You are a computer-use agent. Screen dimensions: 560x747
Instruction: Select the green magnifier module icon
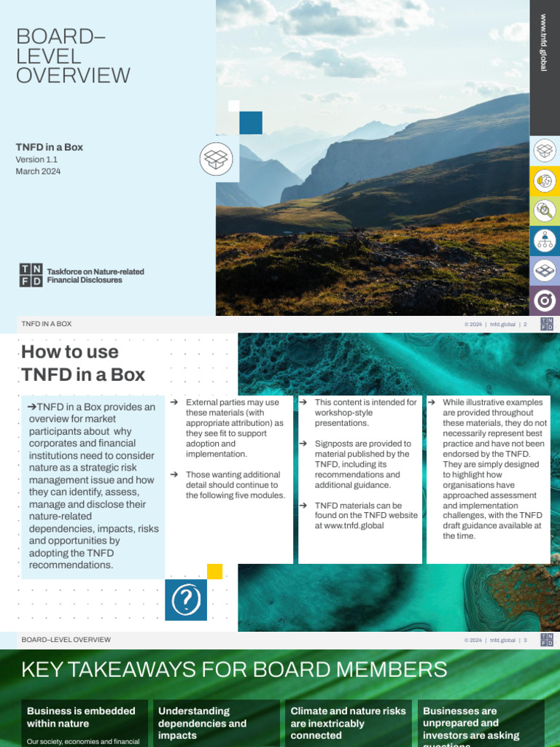pos(545,211)
